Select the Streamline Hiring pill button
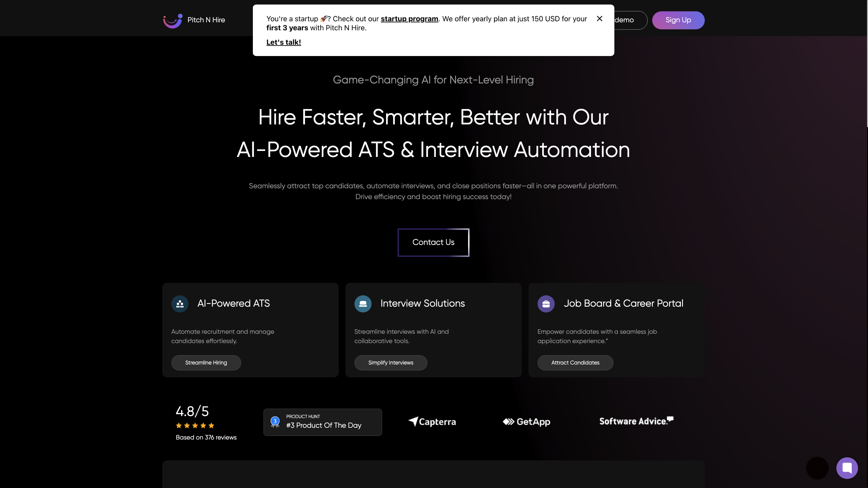 point(206,363)
